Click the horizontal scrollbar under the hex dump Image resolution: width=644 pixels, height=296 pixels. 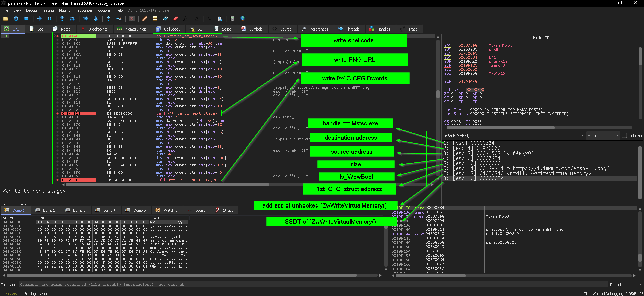pos(181,275)
